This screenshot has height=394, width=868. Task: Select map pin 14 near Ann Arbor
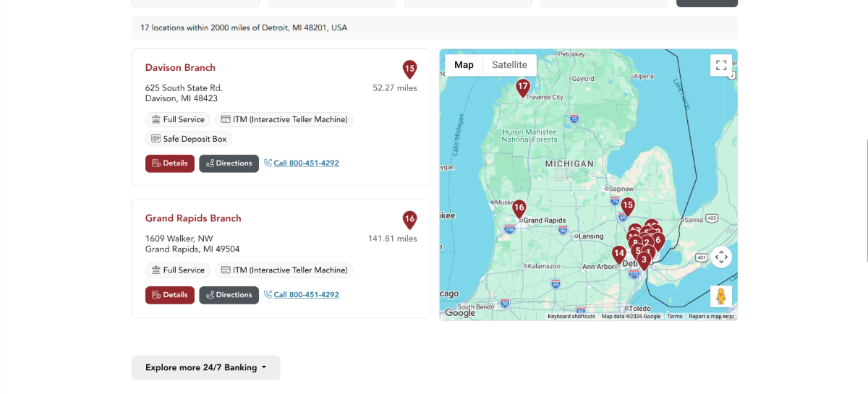[x=618, y=254]
